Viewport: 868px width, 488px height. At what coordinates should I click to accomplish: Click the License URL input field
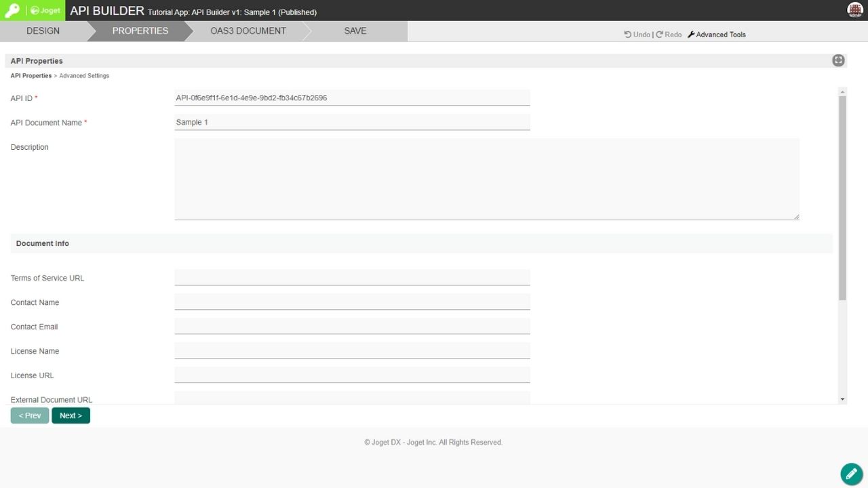pyautogui.click(x=352, y=375)
